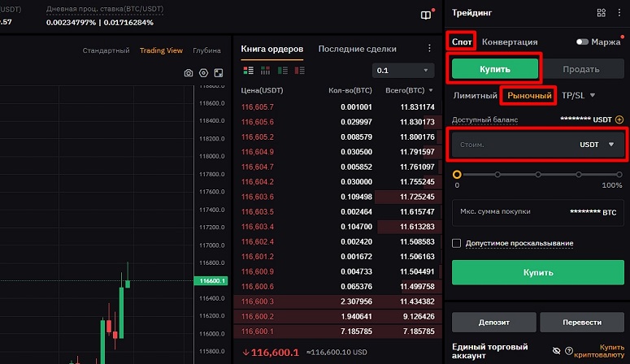Click the Доступный баланс label
This screenshot has width=630, height=364.
tap(484, 119)
